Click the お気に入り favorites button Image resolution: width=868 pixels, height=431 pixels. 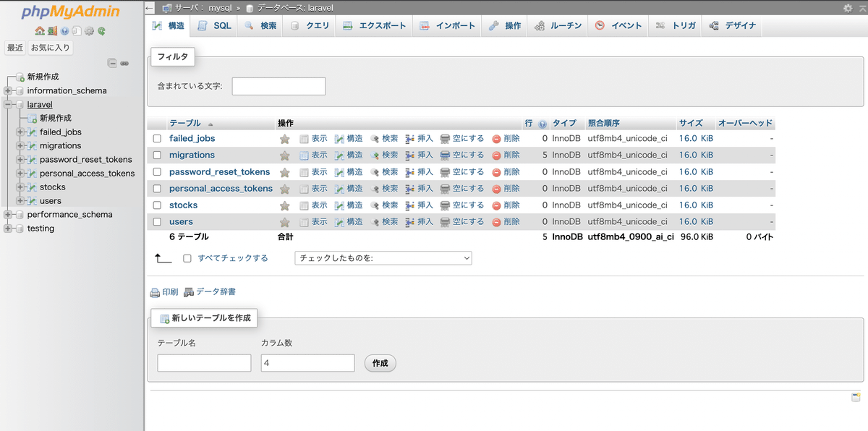click(51, 48)
